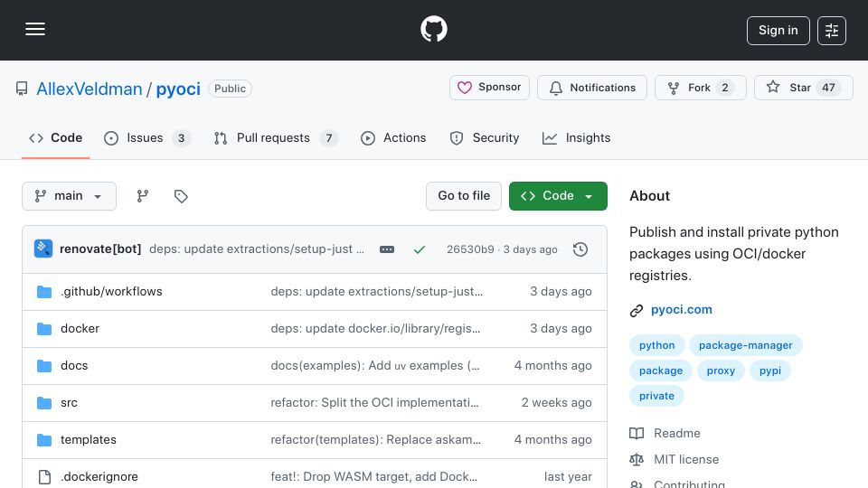Open the templates folder
868x488 pixels.
tap(89, 440)
